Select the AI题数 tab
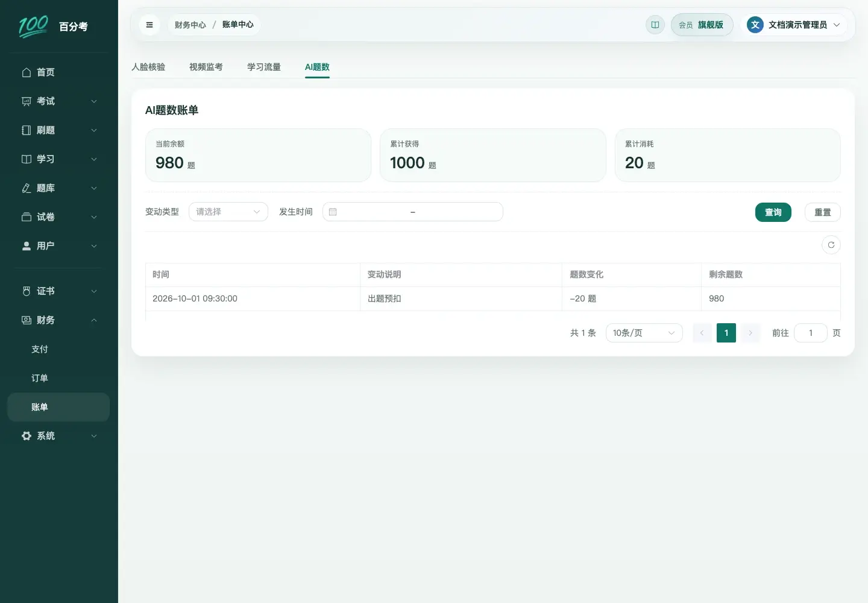This screenshot has height=603, width=868. coord(317,67)
